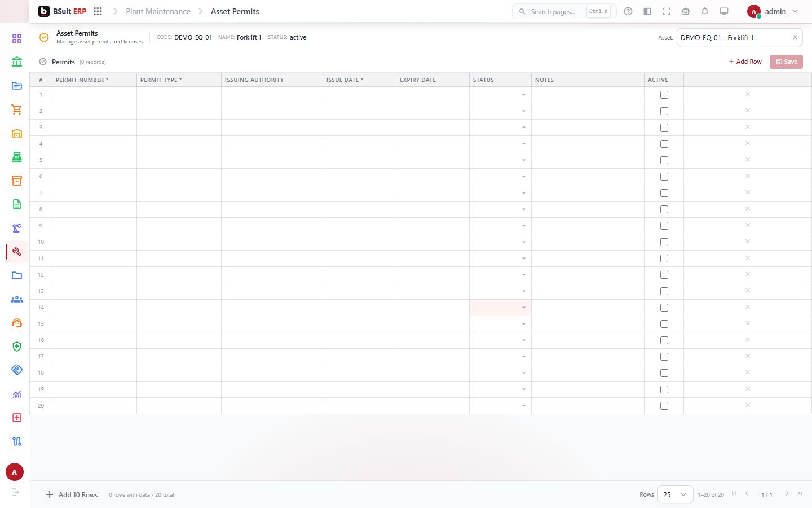
Task: Open the warehouse module in sidebar
Action: (17, 133)
